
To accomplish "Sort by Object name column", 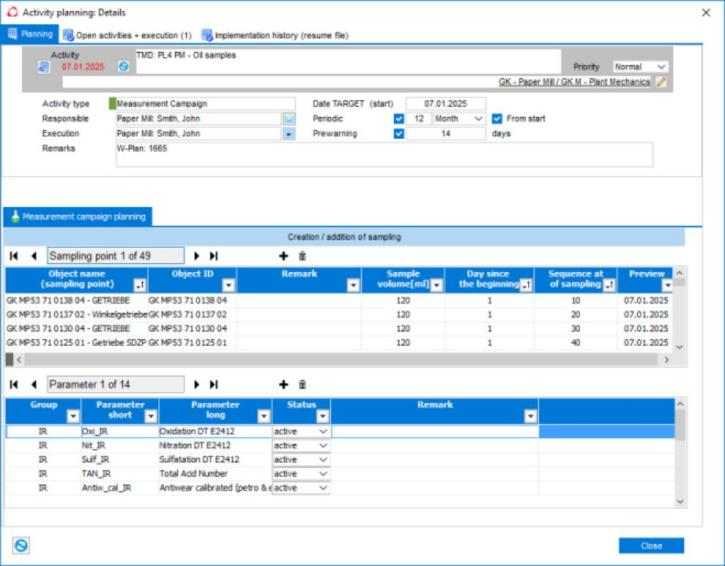I will tap(140, 285).
